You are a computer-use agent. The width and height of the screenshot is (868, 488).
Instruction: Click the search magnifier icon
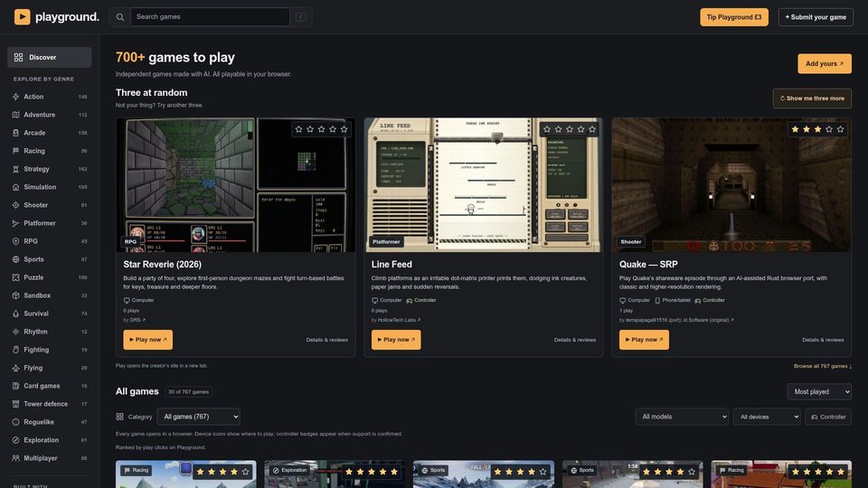click(x=120, y=17)
